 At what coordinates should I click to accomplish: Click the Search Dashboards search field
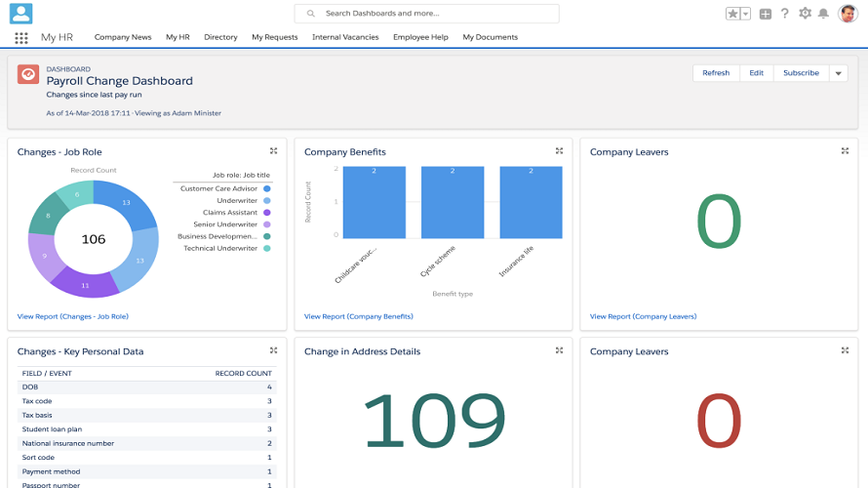pos(426,14)
